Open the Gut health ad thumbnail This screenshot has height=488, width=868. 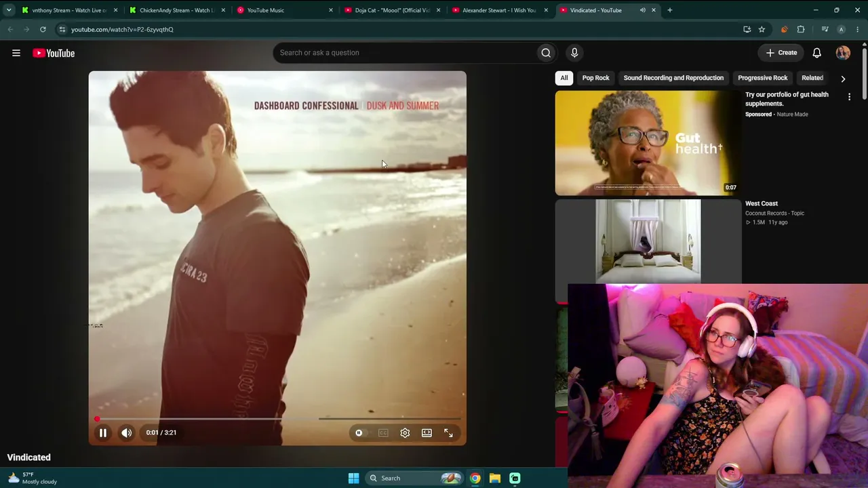648,143
